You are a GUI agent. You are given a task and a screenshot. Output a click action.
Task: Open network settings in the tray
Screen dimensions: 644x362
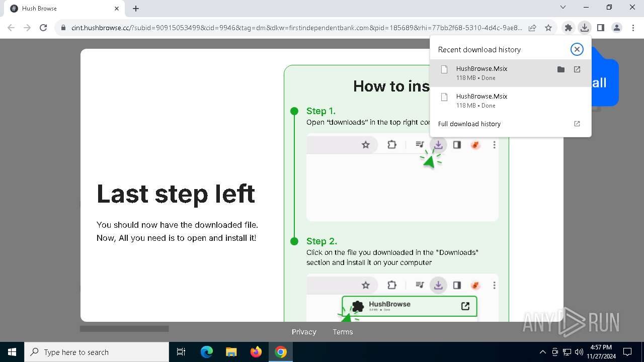[567, 352]
